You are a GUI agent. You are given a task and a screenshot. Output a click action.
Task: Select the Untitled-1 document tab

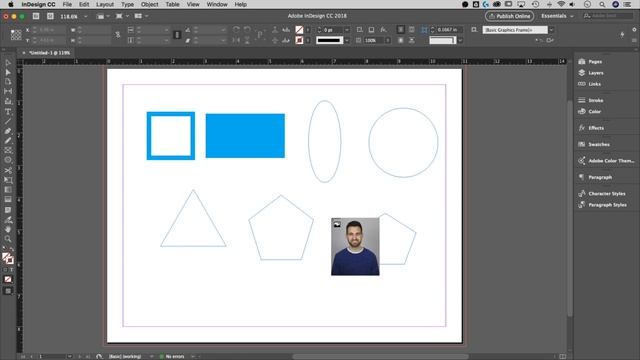point(49,53)
